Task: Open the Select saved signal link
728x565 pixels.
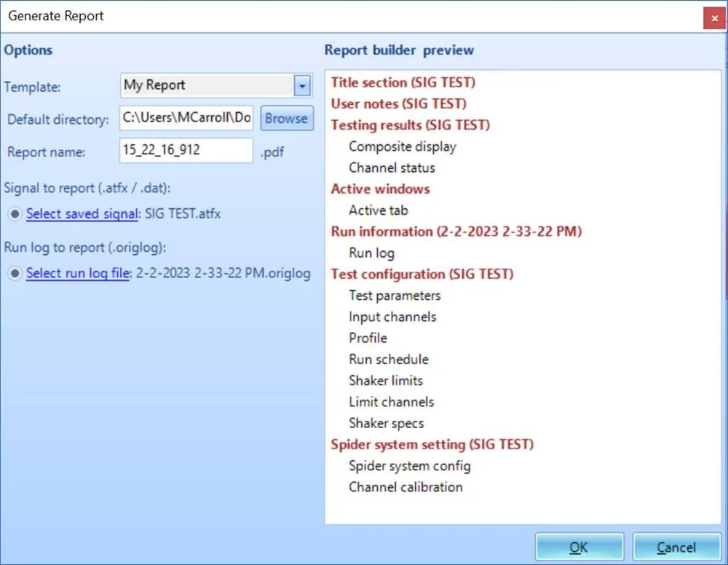Action: [x=81, y=213]
